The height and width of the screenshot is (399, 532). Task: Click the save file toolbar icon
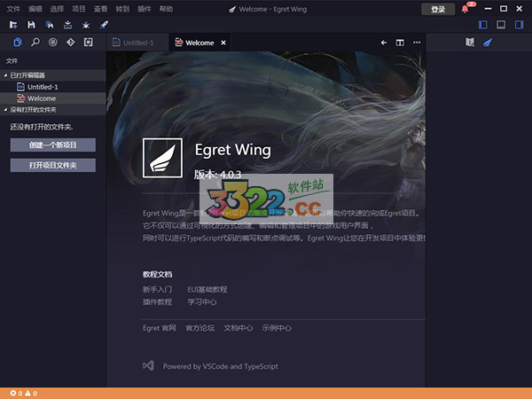pos(31,25)
